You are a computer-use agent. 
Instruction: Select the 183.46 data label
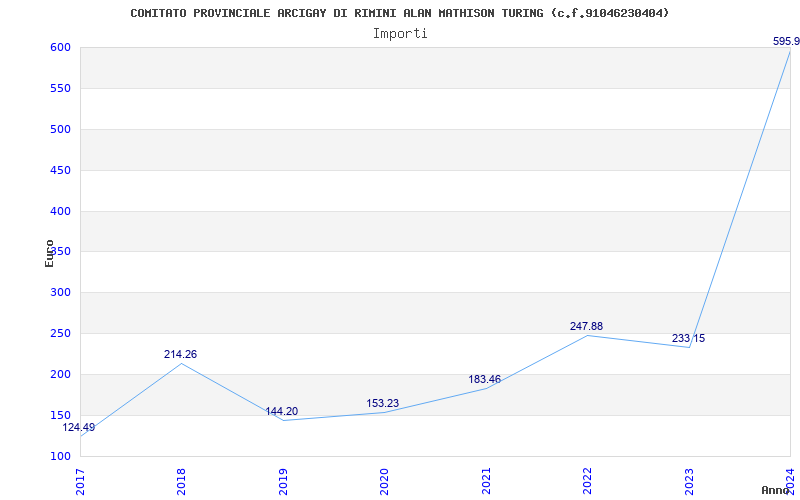[485, 380]
